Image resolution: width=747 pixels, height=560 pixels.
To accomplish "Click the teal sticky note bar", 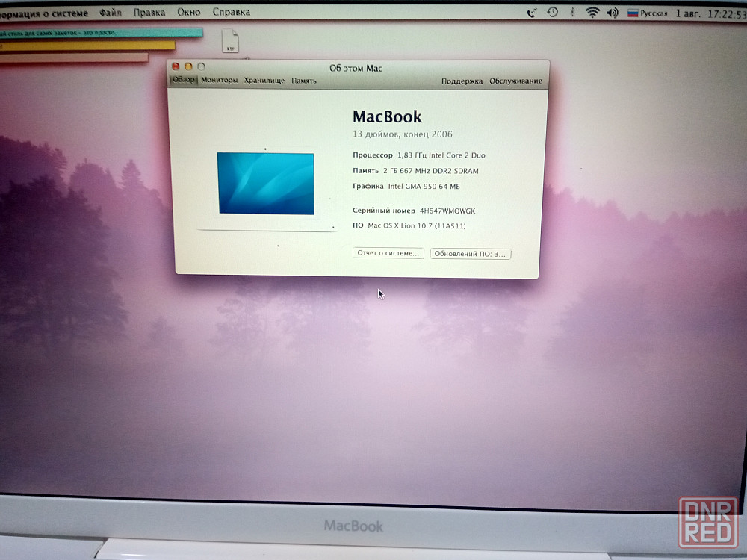I will coord(101,33).
